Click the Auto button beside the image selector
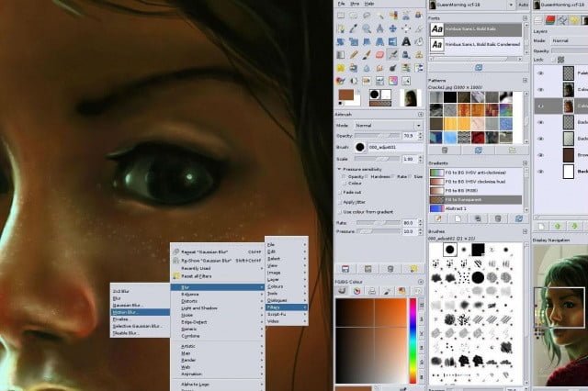Image resolution: width=588 pixels, height=391 pixels. (523, 5)
